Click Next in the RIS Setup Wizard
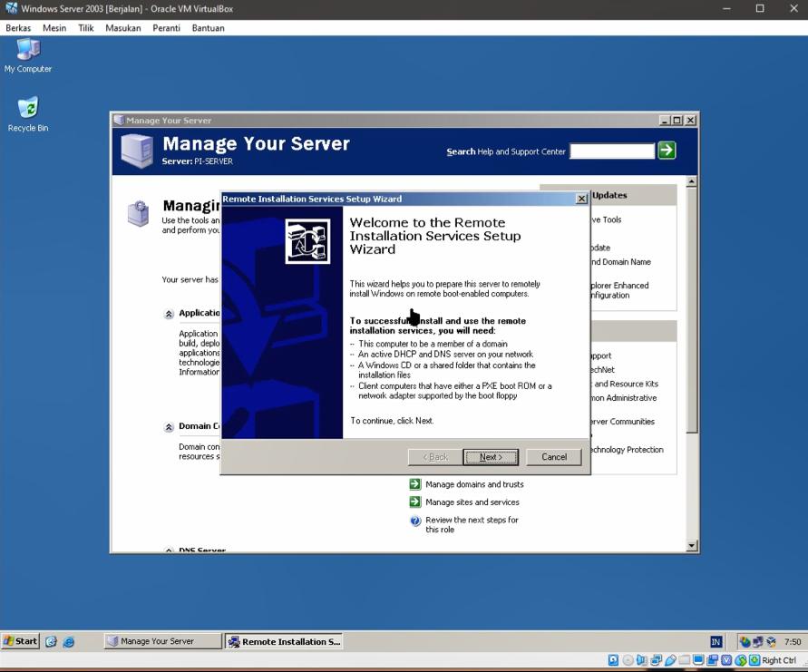The height and width of the screenshot is (672, 808). tap(491, 456)
